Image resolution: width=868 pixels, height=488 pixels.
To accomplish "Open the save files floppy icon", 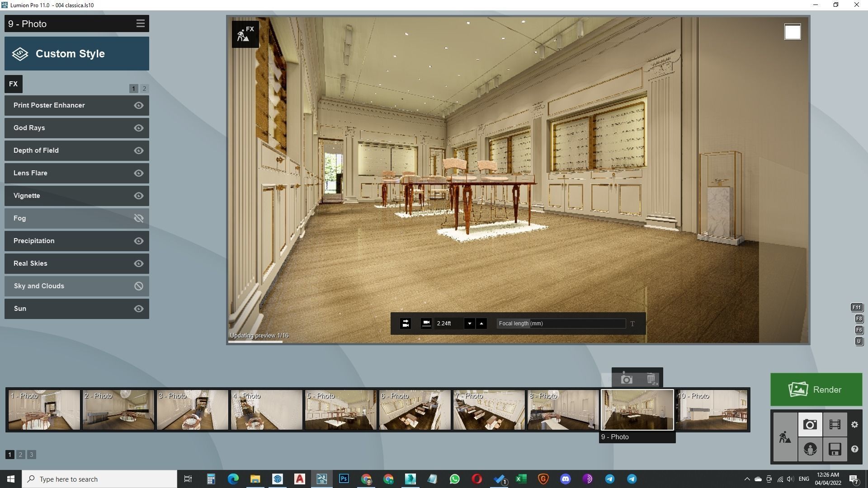I will click(x=835, y=449).
